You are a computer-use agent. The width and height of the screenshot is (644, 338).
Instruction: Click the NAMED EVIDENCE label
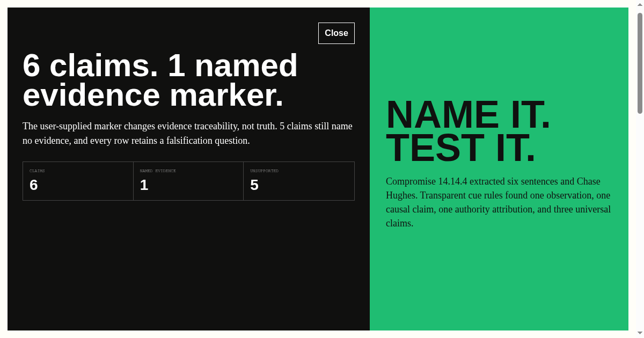coord(158,171)
